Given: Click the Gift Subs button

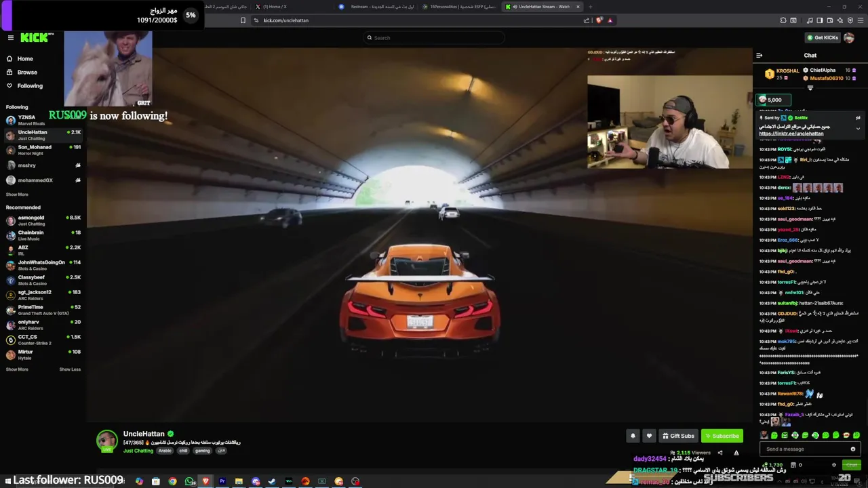Looking at the screenshot, I should coord(678,436).
